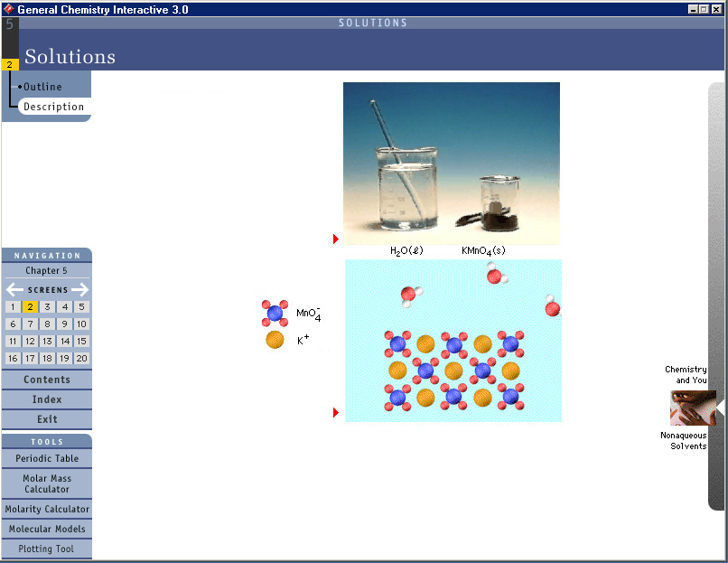Expand right side panel arrow tab
The image size is (728, 563).
click(720, 408)
